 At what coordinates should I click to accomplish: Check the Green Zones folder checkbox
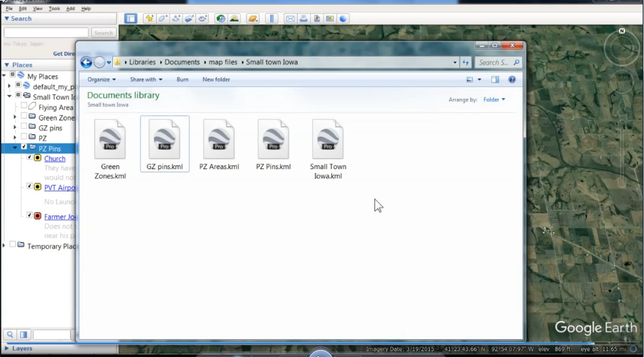point(24,116)
